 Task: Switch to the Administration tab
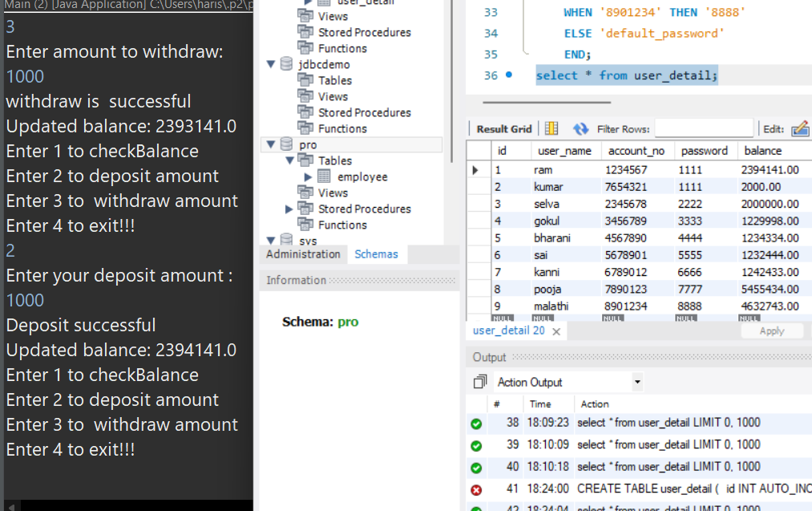(303, 254)
